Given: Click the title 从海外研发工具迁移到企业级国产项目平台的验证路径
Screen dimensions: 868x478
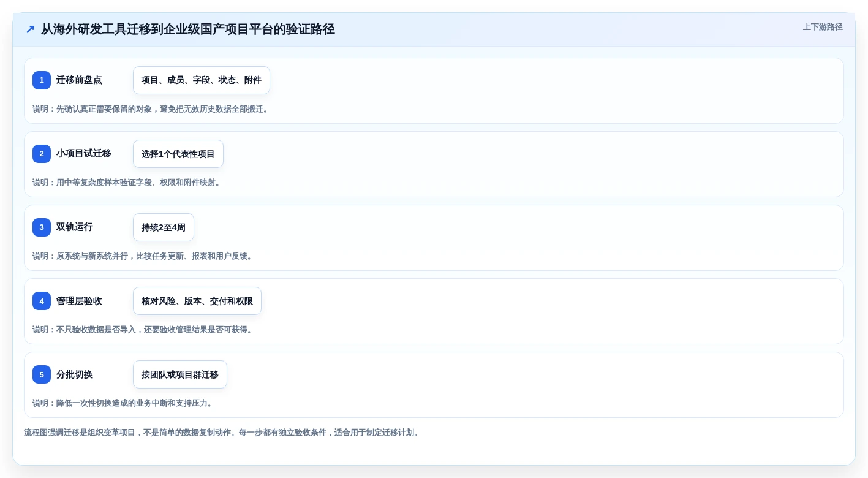Looking at the screenshot, I should (187, 29).
